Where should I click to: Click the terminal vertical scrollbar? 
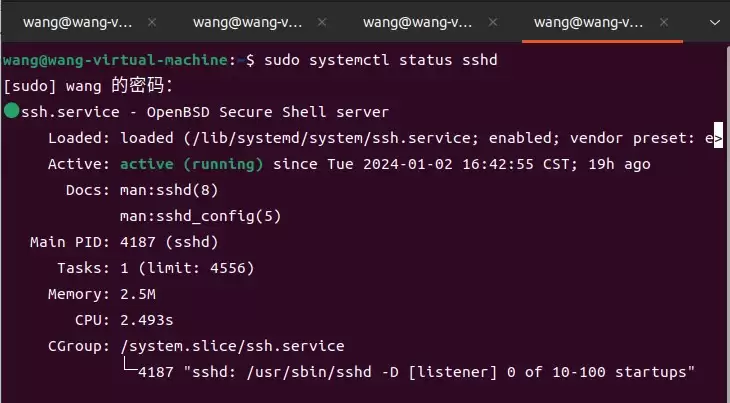[x=727, y=223]
